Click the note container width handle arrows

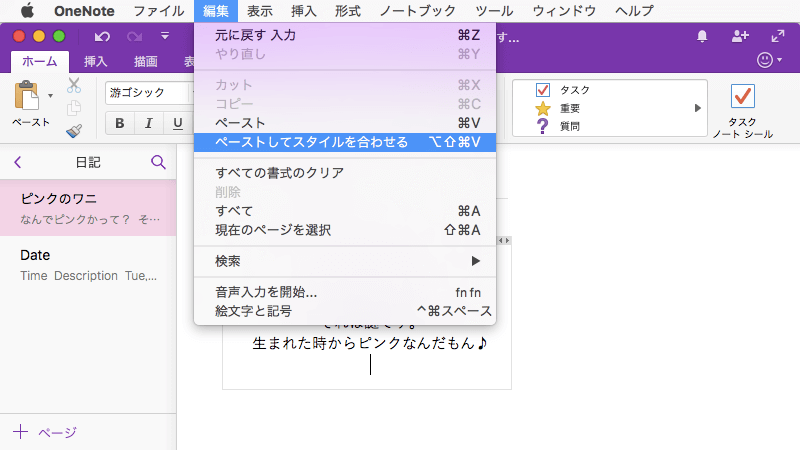click(504, 240)
